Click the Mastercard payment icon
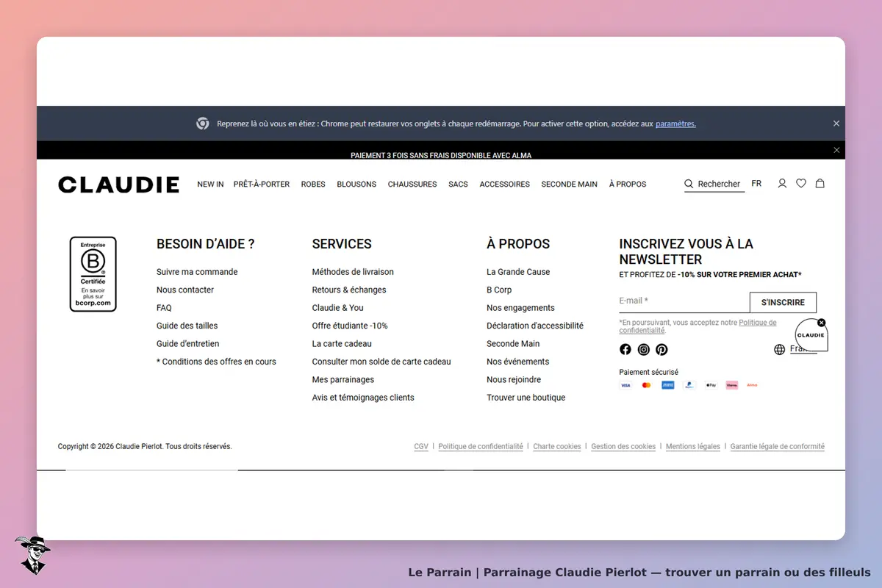Screen dimensions: 882x588 pos(647,385)
